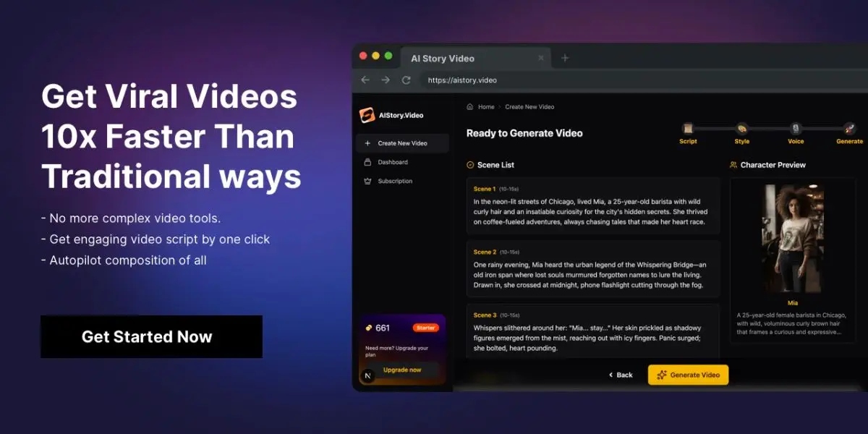Click the Style step palette icon
The height and width of the screenshot is (434, 868).
pyautogui.click(x=741, y=128)
